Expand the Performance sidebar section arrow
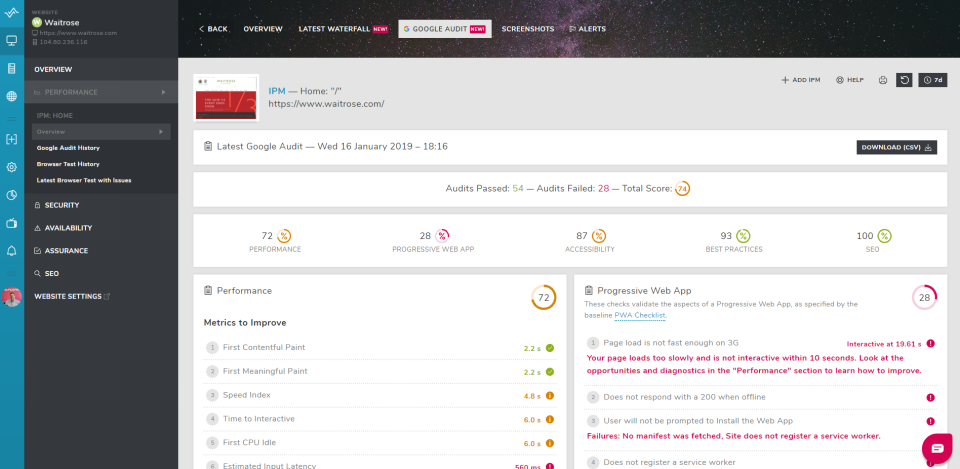Screen dimensions: 960x469 point(163,92)
